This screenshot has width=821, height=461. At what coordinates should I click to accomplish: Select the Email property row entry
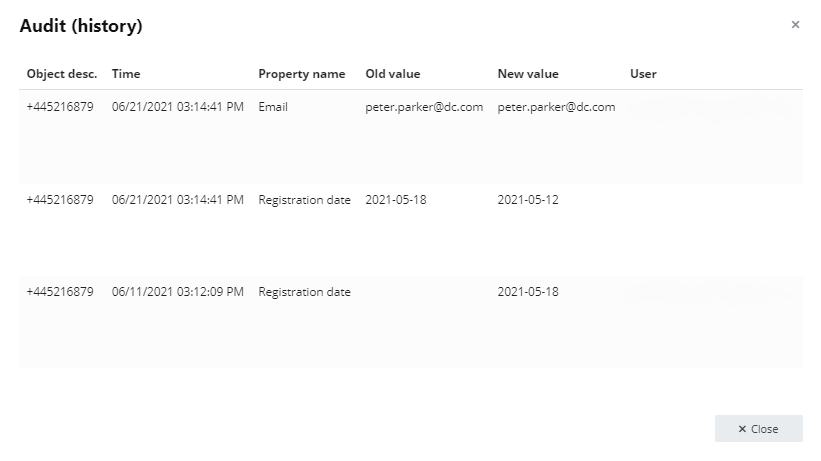pos(273,107)
